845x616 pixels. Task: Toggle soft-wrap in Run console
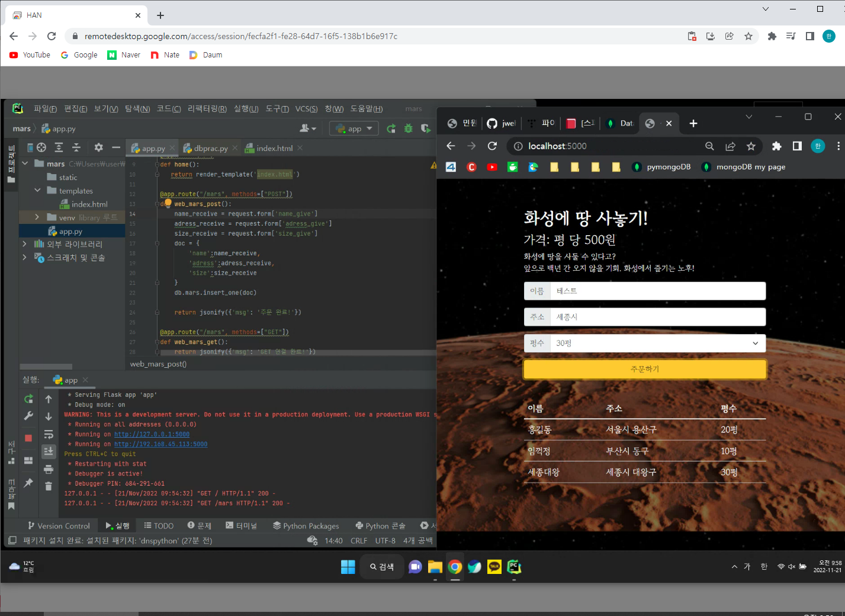tap(49, 434)
